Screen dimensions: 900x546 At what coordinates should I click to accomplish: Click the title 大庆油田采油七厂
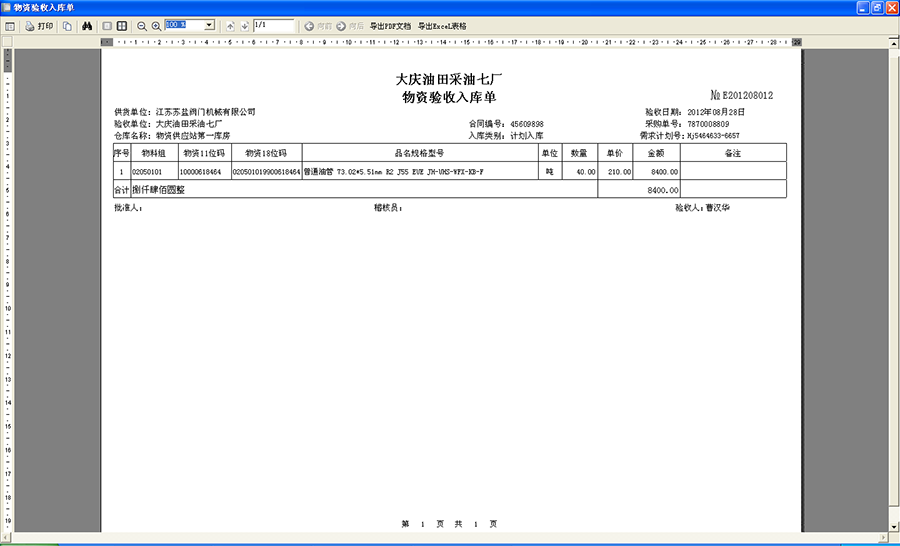(449, 79)
